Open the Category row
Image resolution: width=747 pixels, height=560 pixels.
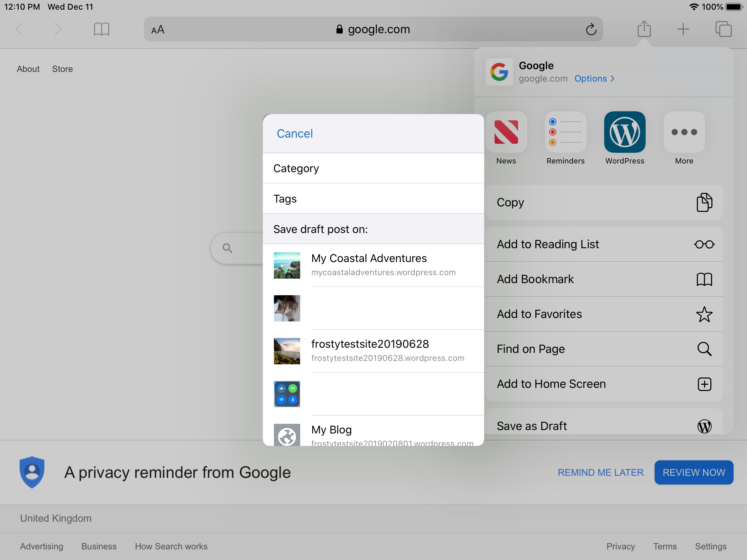pos(373,168)
